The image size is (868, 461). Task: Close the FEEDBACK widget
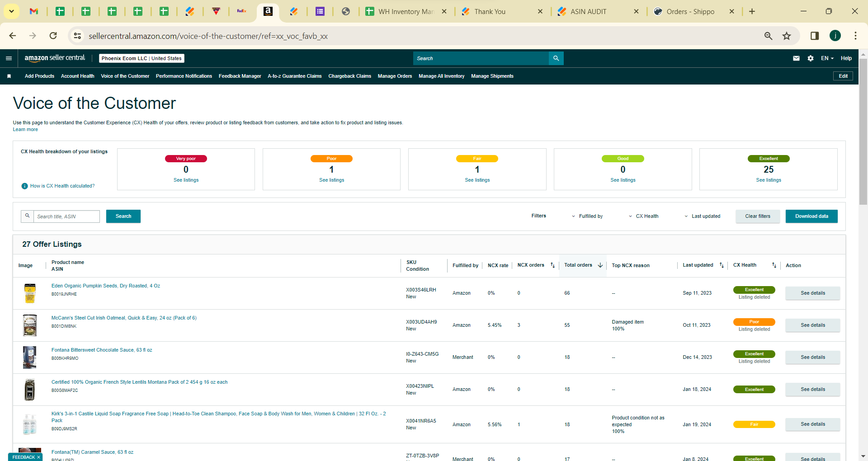click(38, 457)
